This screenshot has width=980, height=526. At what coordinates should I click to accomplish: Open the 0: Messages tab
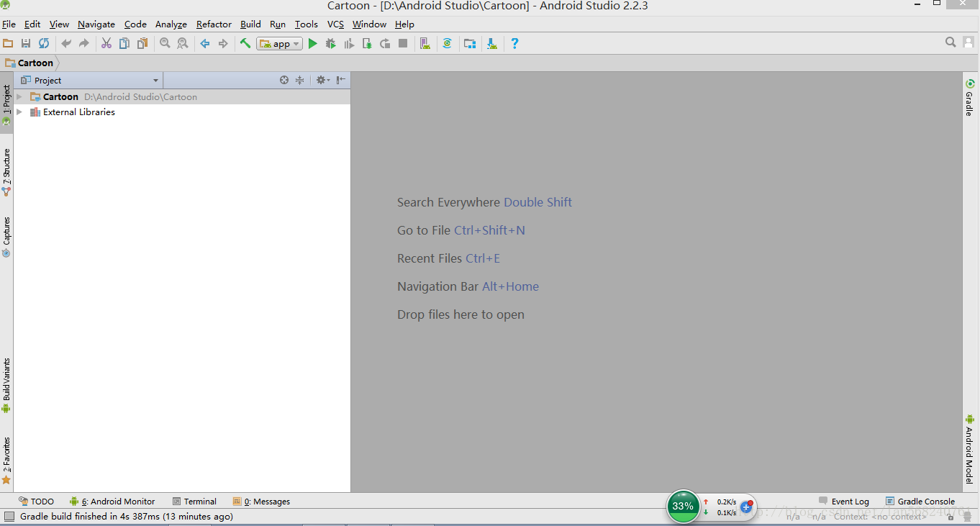click(261, 502)
